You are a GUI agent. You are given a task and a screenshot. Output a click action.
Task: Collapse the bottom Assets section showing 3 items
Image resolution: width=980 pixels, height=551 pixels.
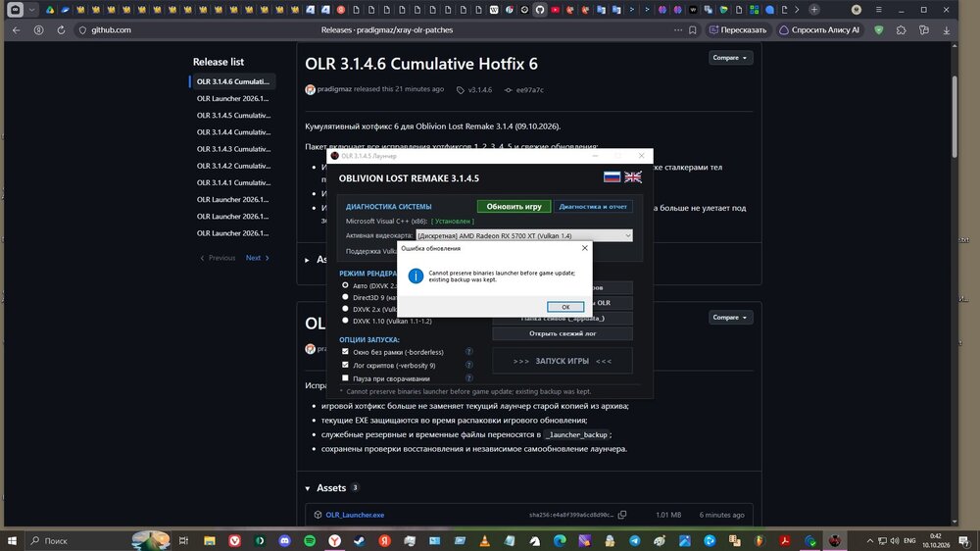tap(308, 488)
